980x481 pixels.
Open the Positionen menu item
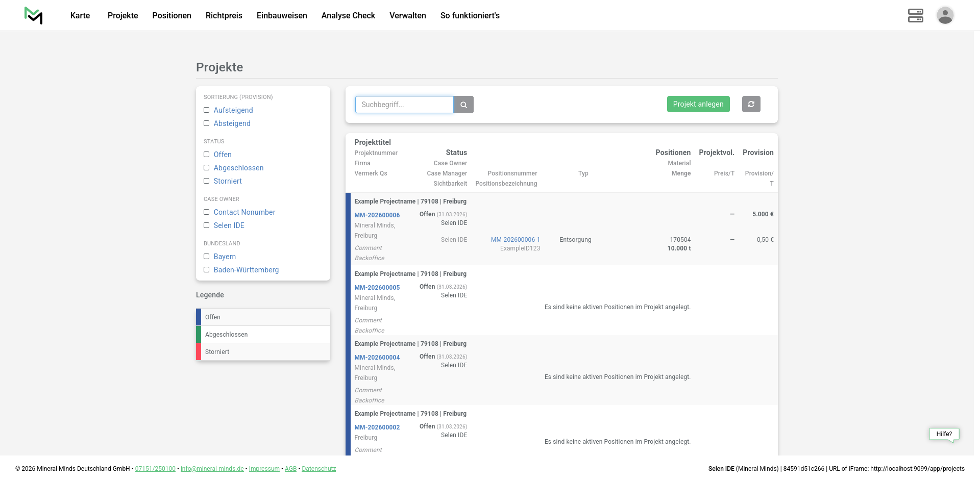point(171,15)
